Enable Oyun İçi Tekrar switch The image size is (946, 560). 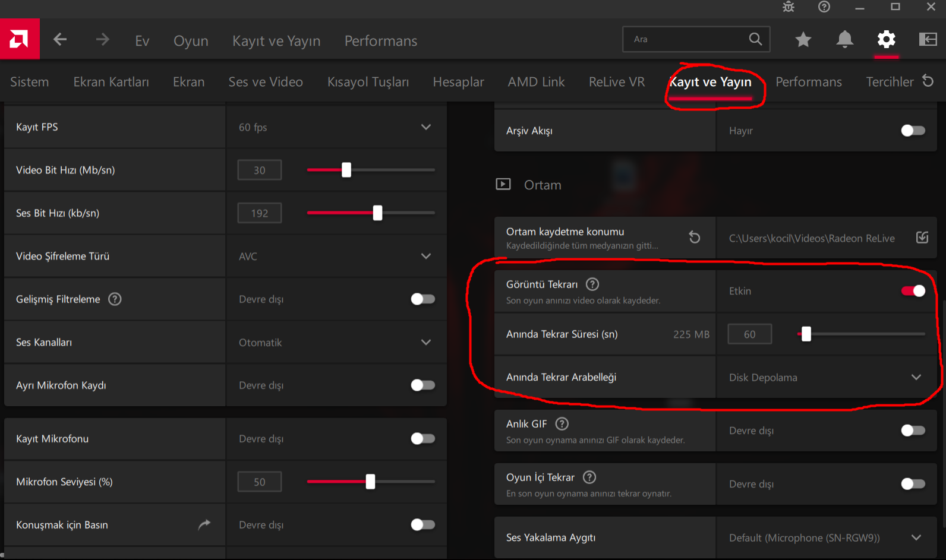[913, 484]
